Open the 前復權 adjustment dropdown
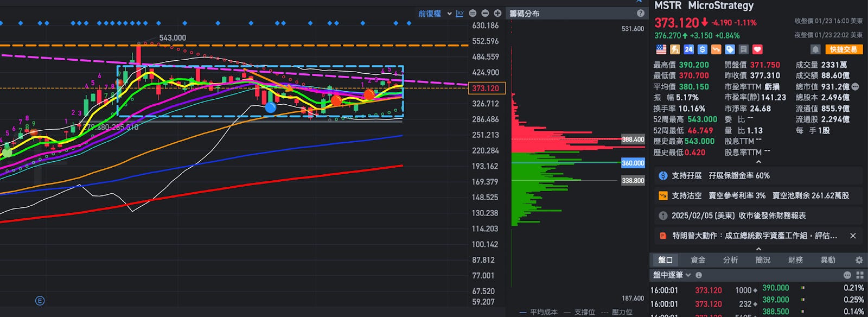The image size is (868, 317). click(435, 14)
